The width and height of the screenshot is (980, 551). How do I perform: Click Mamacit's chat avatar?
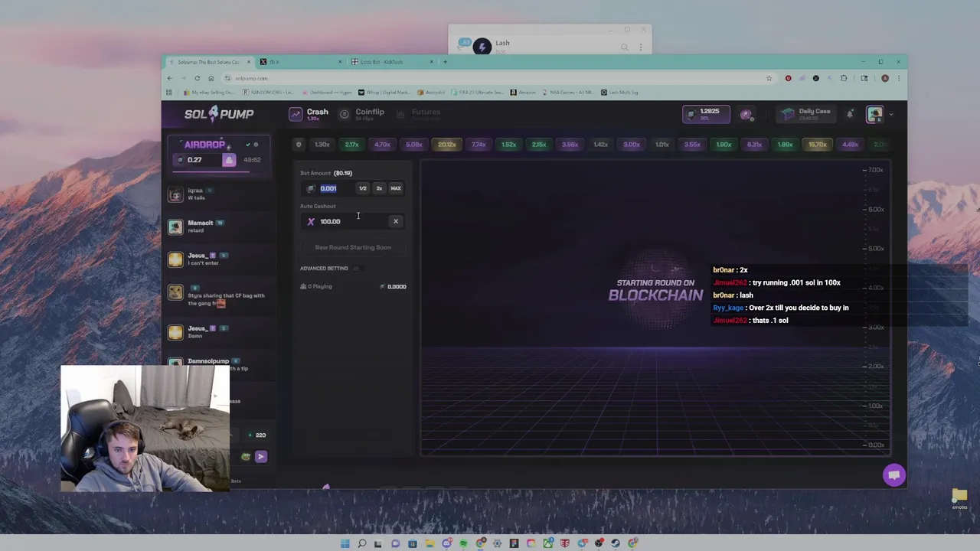point(175,227)
